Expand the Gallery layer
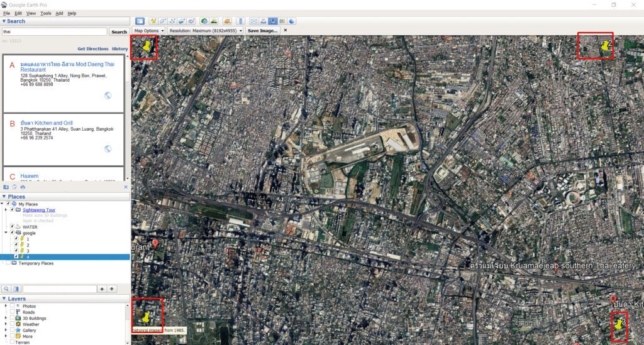This screenshot has height=345, width=644. pyautogui.click(x=6, y=330)
